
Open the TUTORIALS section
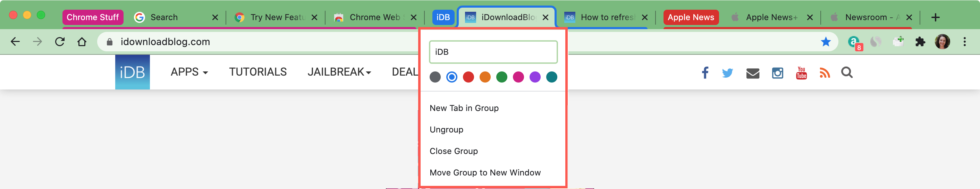click(x=257, y=72)
